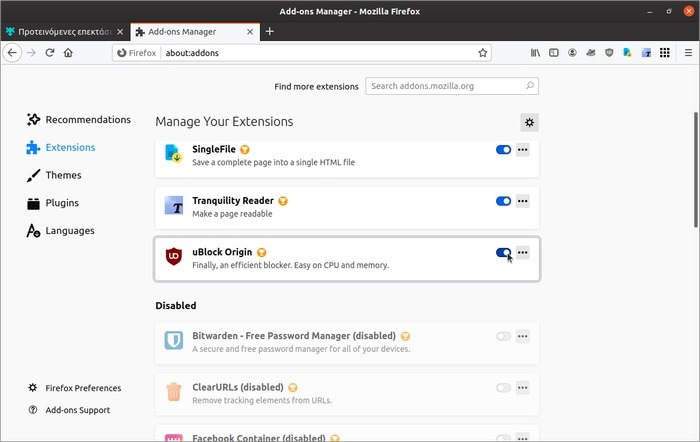This screenshot has width=700, height=442.
Task: Click the search magnifier icon
Action: click(530, 86)
